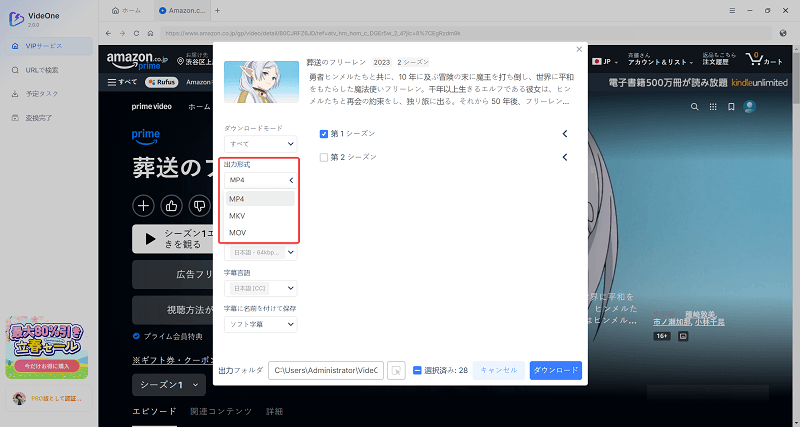800x427 pixels.
Task: Open the ソフト字幕 dropdown
Action: (261, 324)
